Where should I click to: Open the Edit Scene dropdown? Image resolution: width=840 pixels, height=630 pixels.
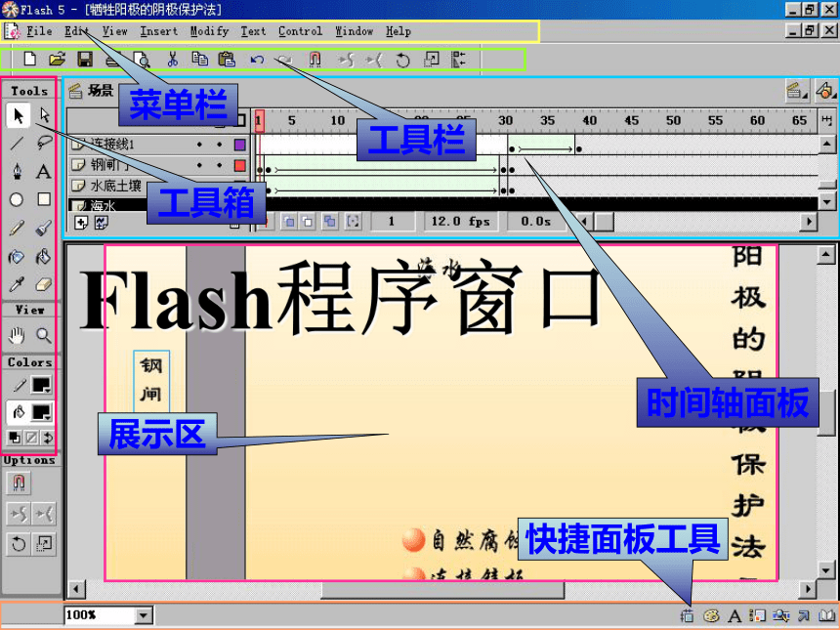[x=796, y=91]
